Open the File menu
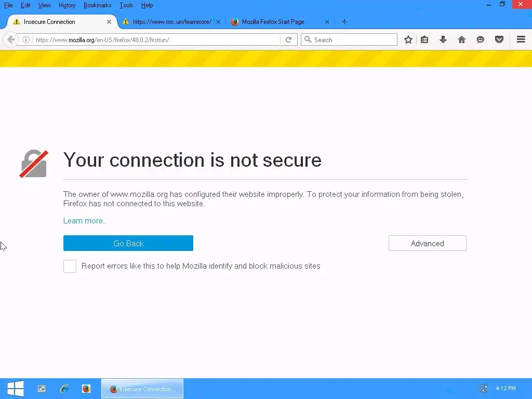532x399 pixels. [x=8, y=5]
